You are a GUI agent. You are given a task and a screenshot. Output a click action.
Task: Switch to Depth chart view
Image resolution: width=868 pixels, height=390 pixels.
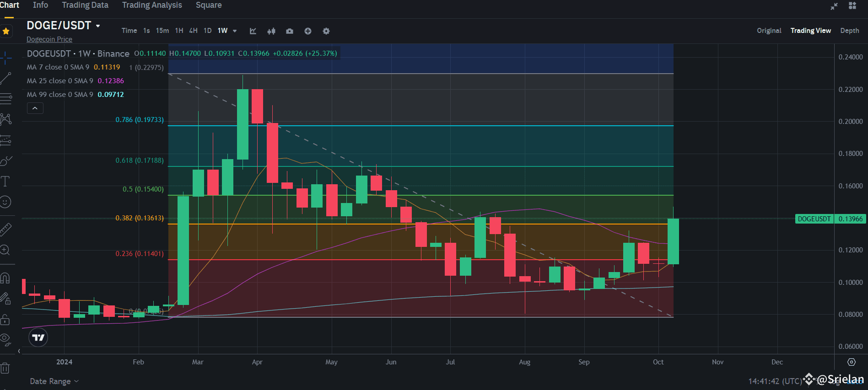(x=850, y=31)
